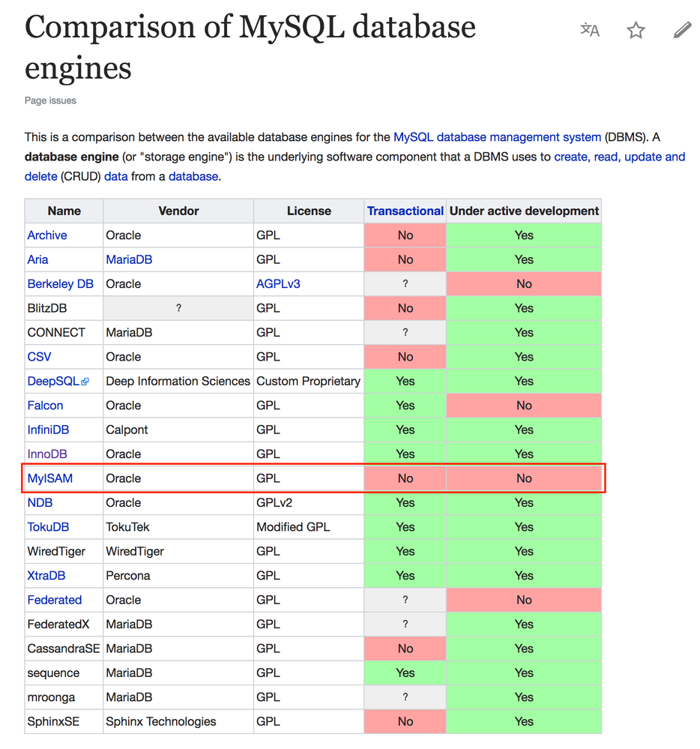This screenshot has height=749, width=700.
Task: Open the XtraDB engine link
Action: tap(46, 576)
